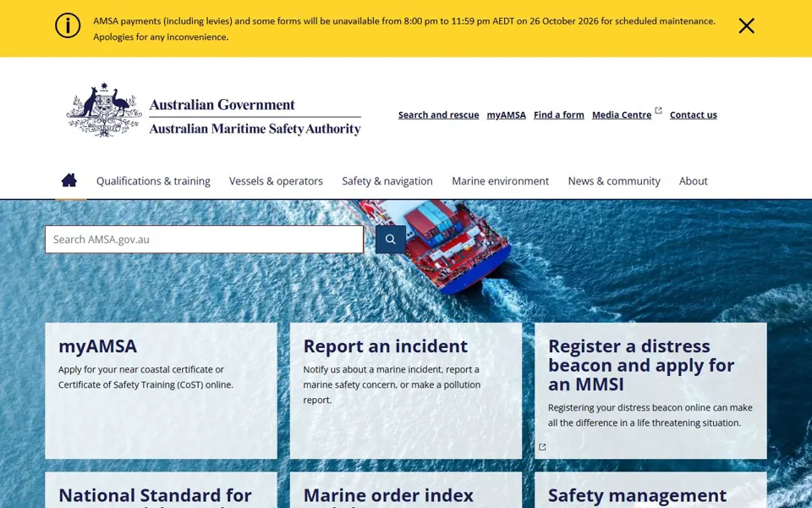Open Vessels & operators menu

tap(276, 181)
